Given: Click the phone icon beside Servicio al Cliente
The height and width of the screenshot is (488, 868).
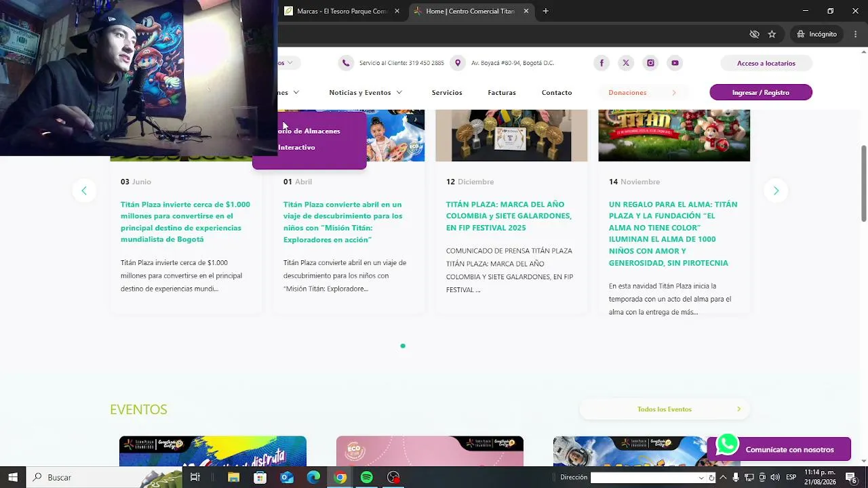Looking at the screenshot, I should 346,63.
